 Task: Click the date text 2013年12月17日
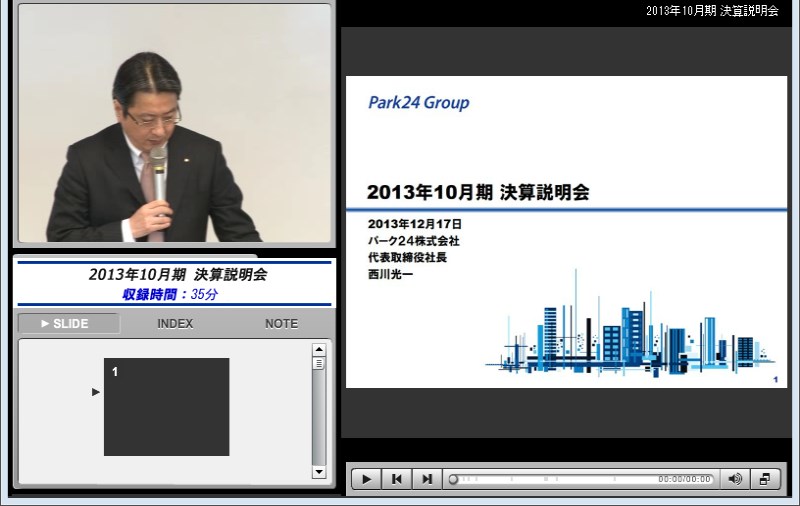coord(415,224)
